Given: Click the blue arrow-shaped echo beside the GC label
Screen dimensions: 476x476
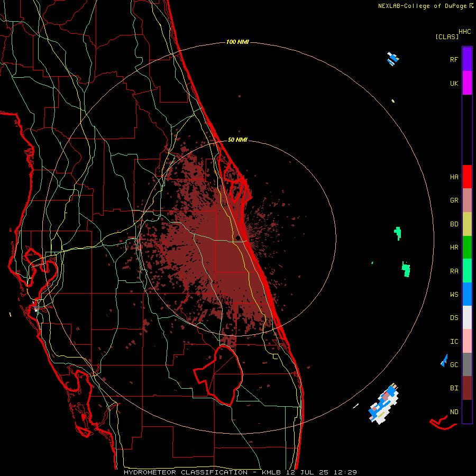Looking at the screenshot, I should coord(444,361).
